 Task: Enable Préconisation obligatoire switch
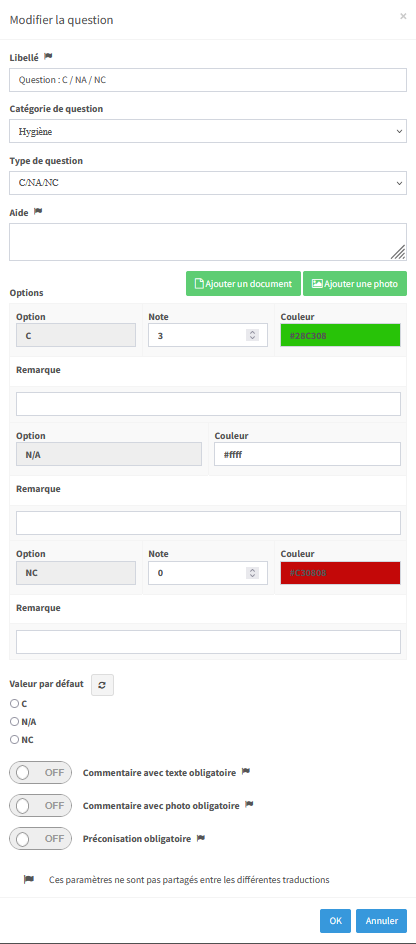tap(40, 838)
